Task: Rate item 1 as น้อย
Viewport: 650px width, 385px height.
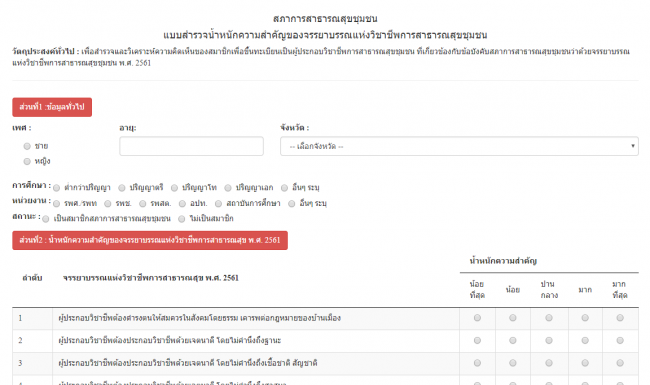Action: tap(513, 318)
